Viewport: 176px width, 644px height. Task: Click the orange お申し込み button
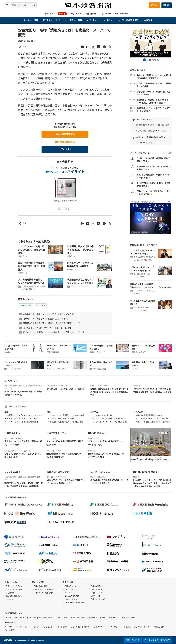coord(154,5)
